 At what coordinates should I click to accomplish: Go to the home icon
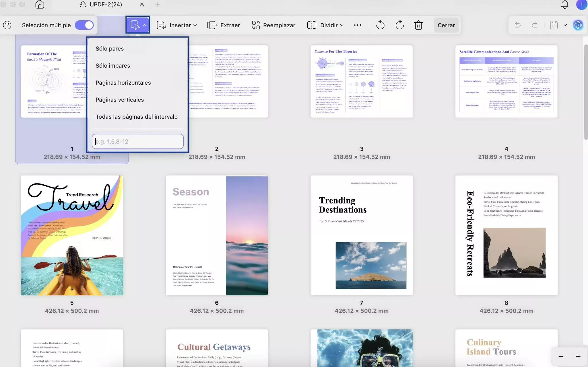[x=40, y=4]
